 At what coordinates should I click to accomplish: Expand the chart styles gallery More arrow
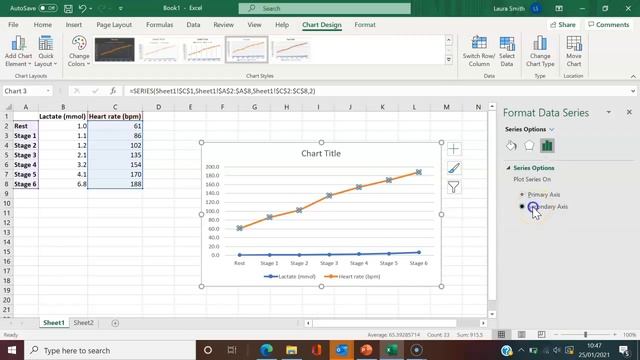point(449,60)
